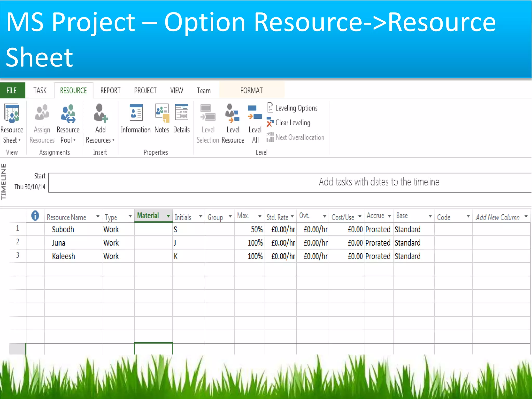Select row header number 3
Image resolution: width=532 pixels, height=399 pixels.
17,256
